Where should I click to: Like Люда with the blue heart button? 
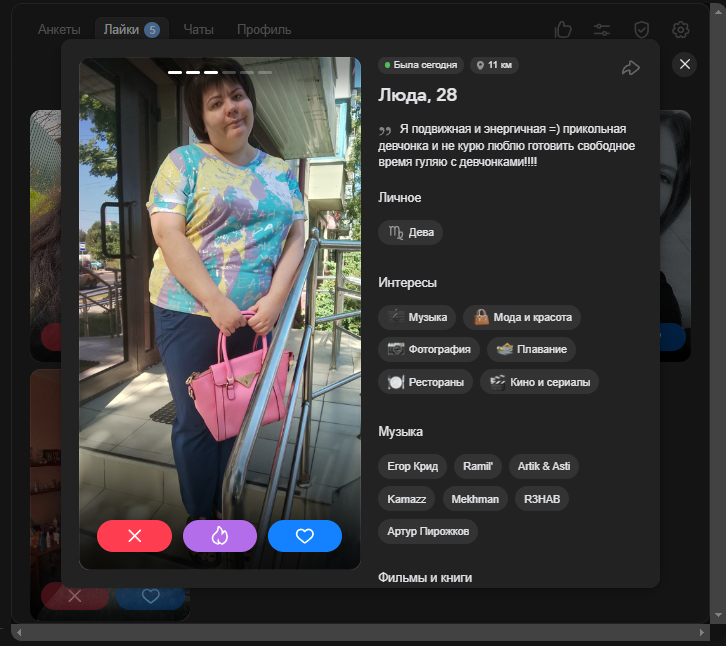pyautogui.click(x=305, y=536)
